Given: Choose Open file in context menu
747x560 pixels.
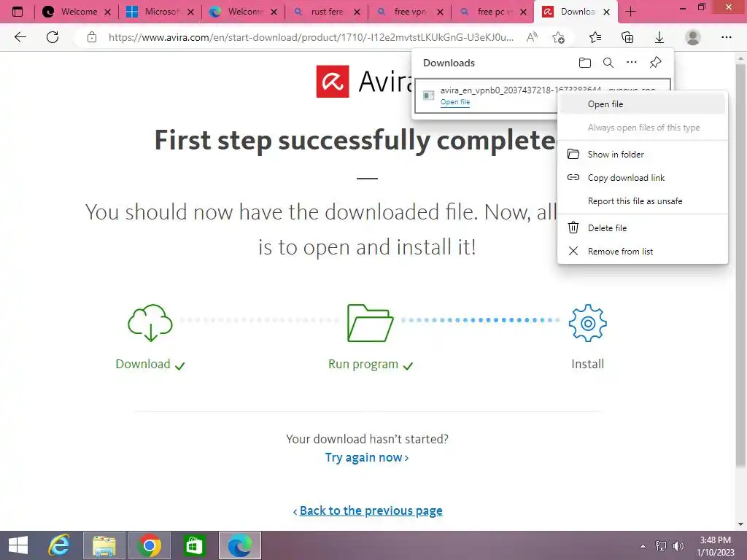Looking at the screenshot, I should [x=642, y=104].
